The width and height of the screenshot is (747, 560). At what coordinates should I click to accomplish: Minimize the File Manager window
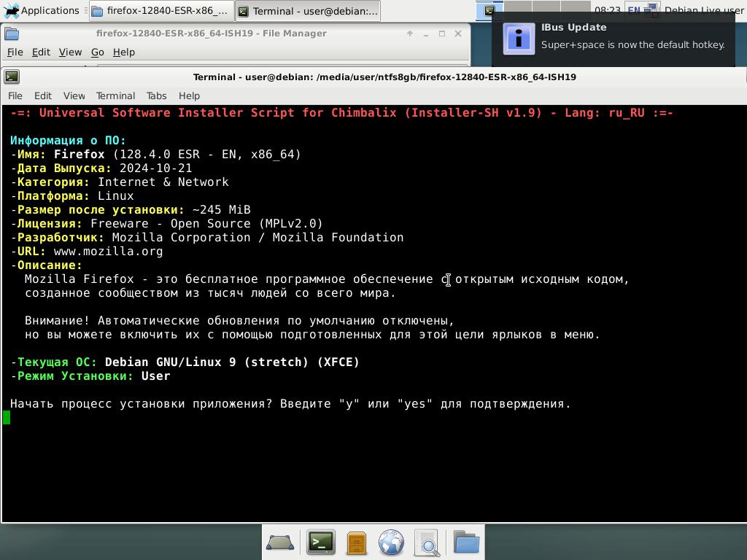point(426,34)
